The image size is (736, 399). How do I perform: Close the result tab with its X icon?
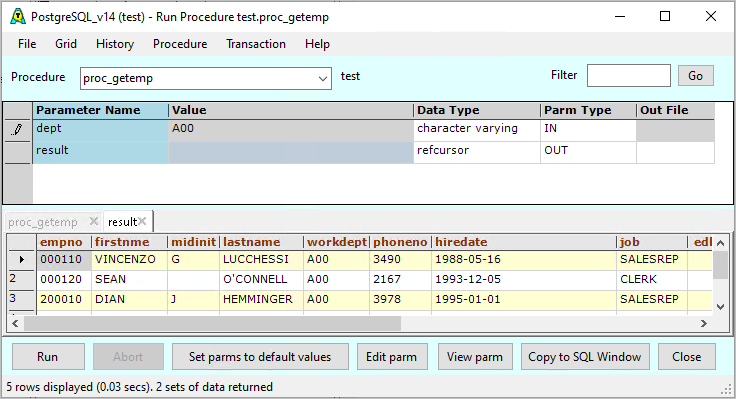tap(142, 221)
